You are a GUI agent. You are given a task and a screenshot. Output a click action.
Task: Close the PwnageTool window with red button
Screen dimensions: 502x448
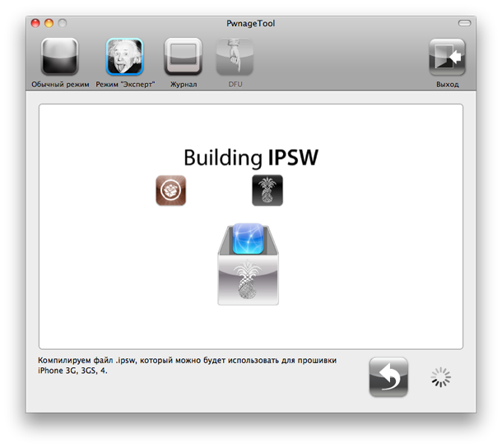36,24
